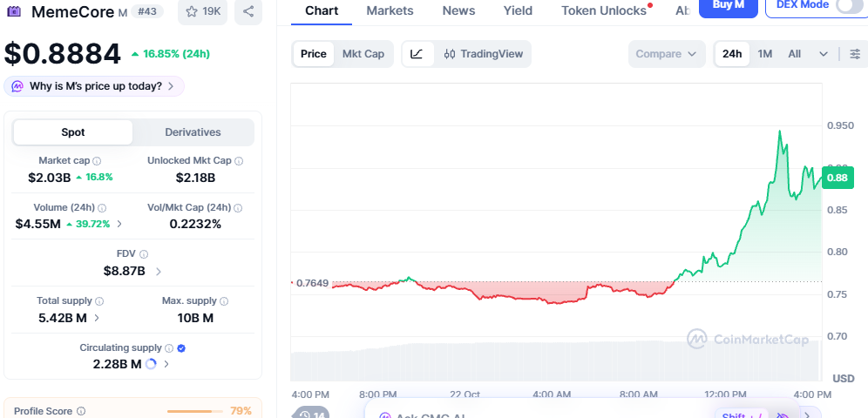Expand Circulating supply details chevron
868x418 pixels.
pos(166,364)
